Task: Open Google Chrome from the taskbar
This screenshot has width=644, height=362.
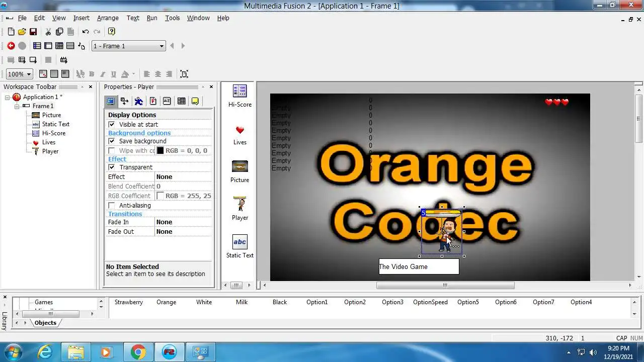Action: tap(138, 352)
